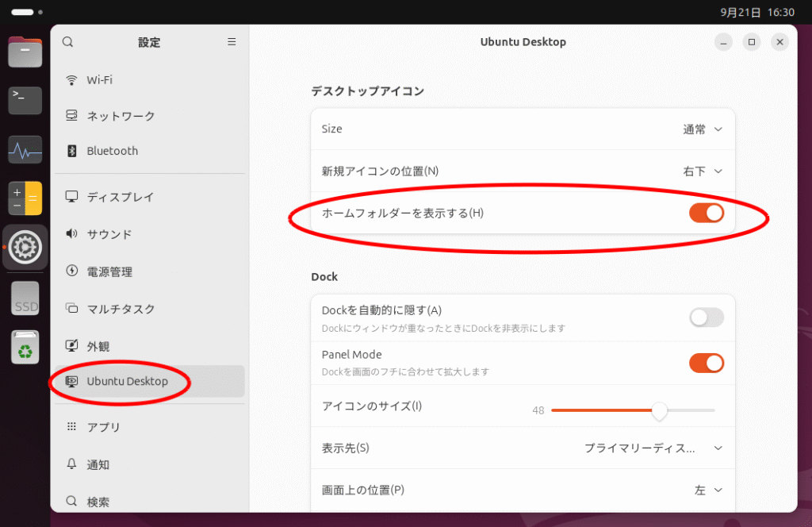Open the Files app in the dock
The width and height of the screenshot is (812, 527).
[x=25, y=52]
